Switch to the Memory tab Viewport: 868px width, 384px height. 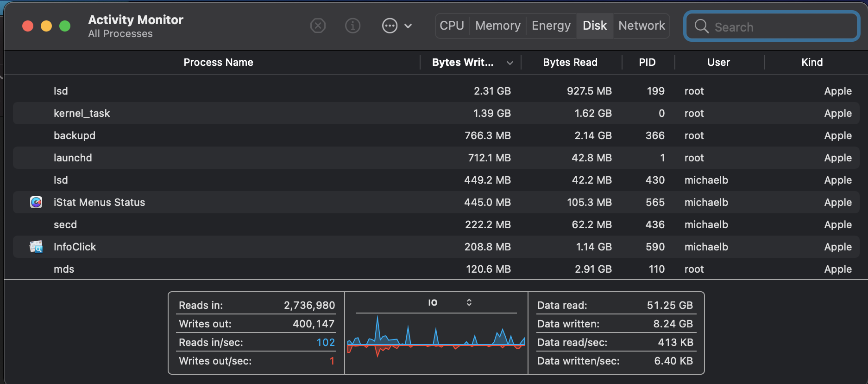(x=498, y=26)
